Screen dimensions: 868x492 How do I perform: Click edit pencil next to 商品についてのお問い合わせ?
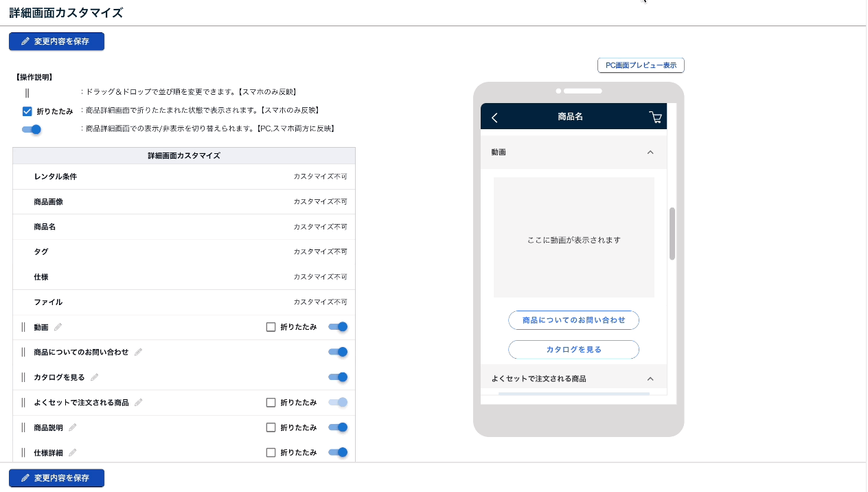point(138,352)
